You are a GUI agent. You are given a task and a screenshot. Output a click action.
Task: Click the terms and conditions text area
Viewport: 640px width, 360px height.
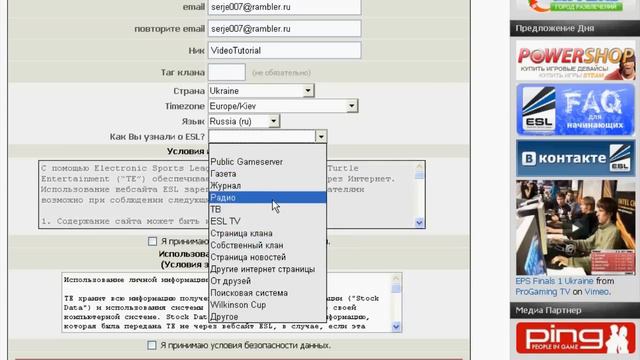pyautogui.click(x=232, y=195)
